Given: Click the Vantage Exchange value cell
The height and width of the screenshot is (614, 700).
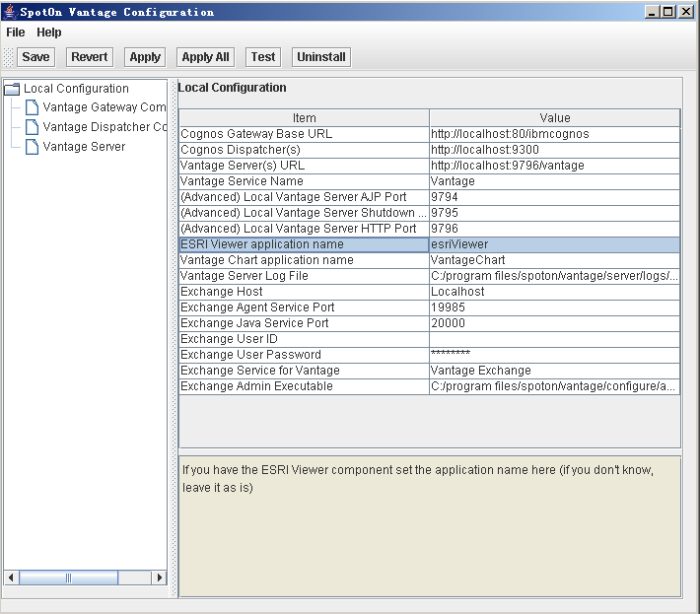Looking at the screenshot, I should [x=554, y=371].
